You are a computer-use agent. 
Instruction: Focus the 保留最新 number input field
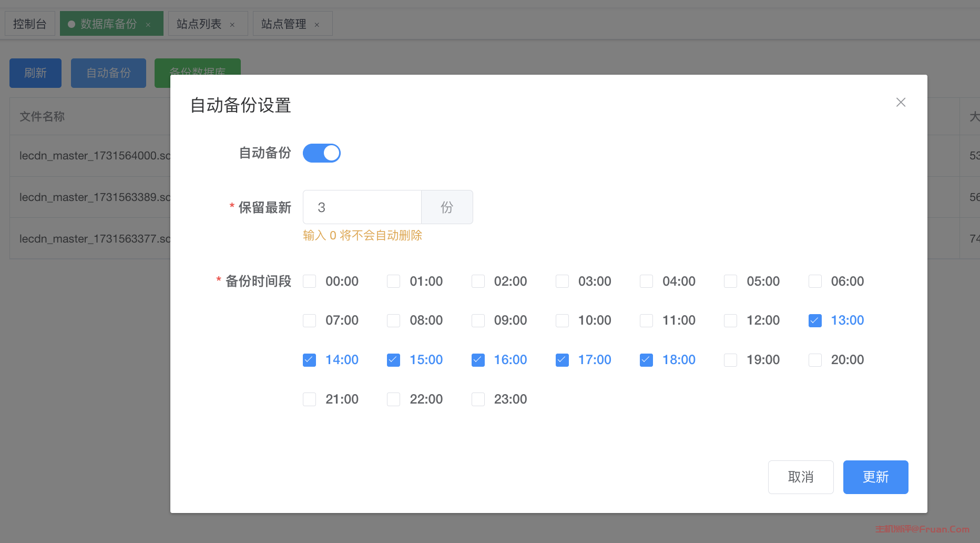[x=362, y=207]
